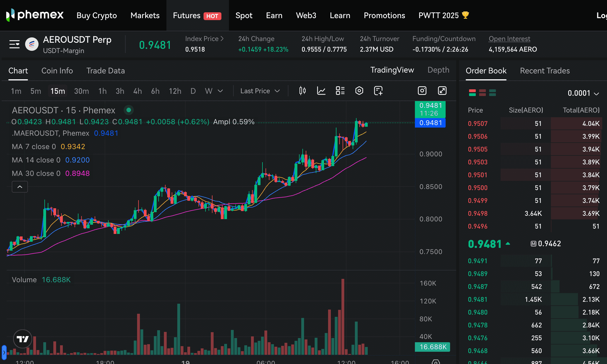Switch to the Coin Info tab
The width and height of the screenshot is (607, 364).
pyautogui.click(x=57, y=71)
